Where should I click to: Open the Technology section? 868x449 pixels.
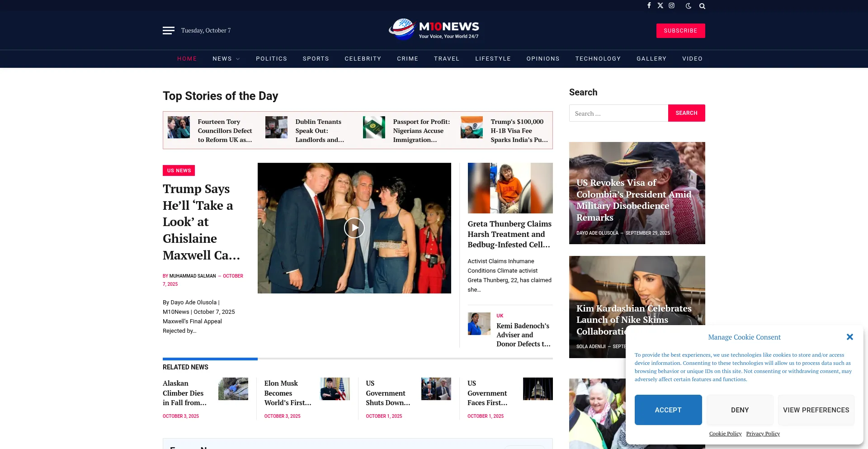click(x=598, y=59)
